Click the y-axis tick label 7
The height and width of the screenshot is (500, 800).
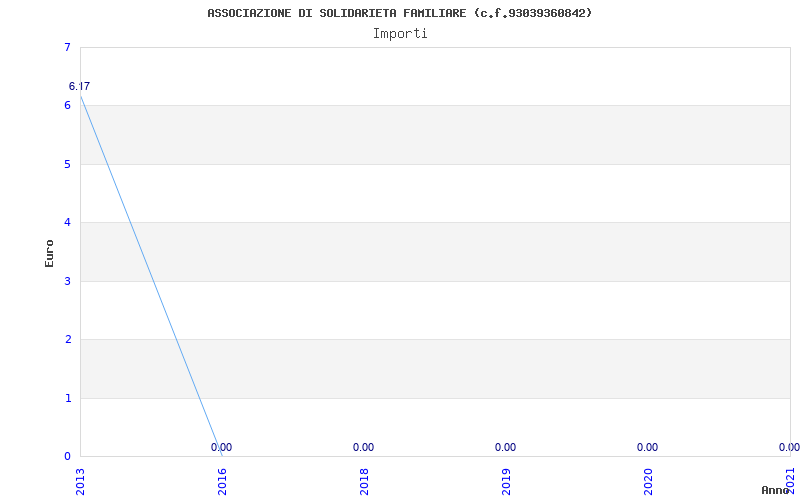(67, 47)
